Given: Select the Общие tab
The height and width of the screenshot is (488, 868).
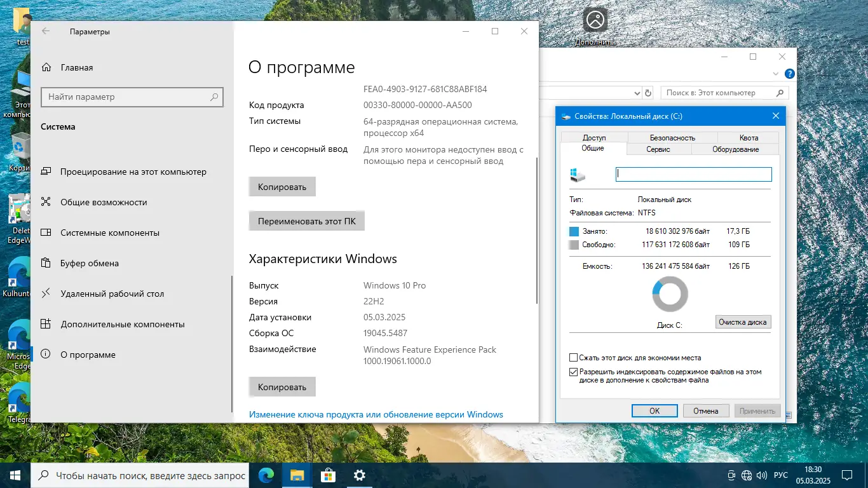Looking at the screenshot, I should 593,148.
